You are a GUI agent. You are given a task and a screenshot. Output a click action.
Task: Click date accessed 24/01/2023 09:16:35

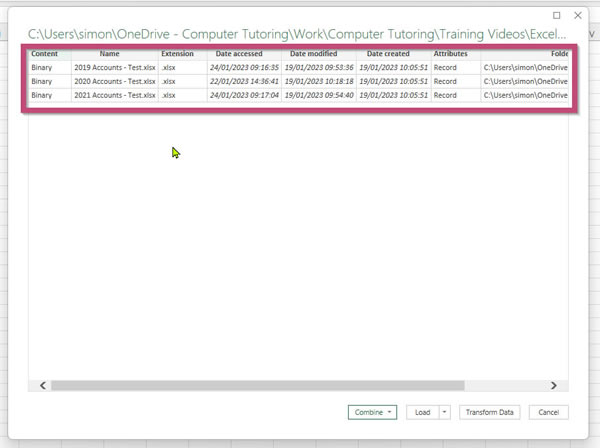point(244,67)
